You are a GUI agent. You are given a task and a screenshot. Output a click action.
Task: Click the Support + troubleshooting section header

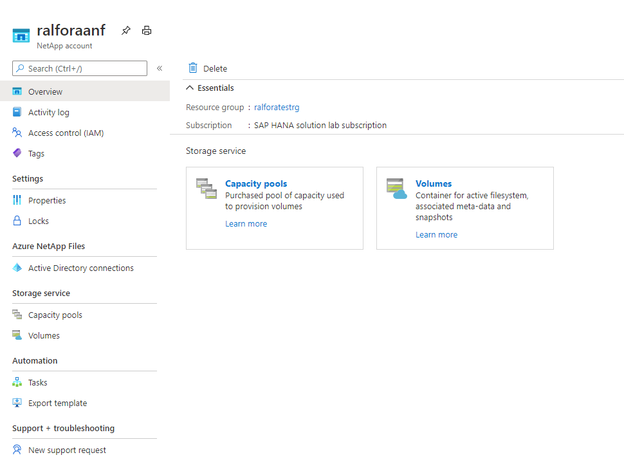point(63,428)
